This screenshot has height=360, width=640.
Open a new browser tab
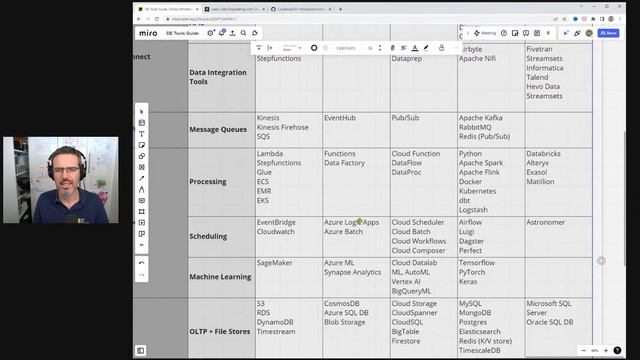[x=340, y=9]
